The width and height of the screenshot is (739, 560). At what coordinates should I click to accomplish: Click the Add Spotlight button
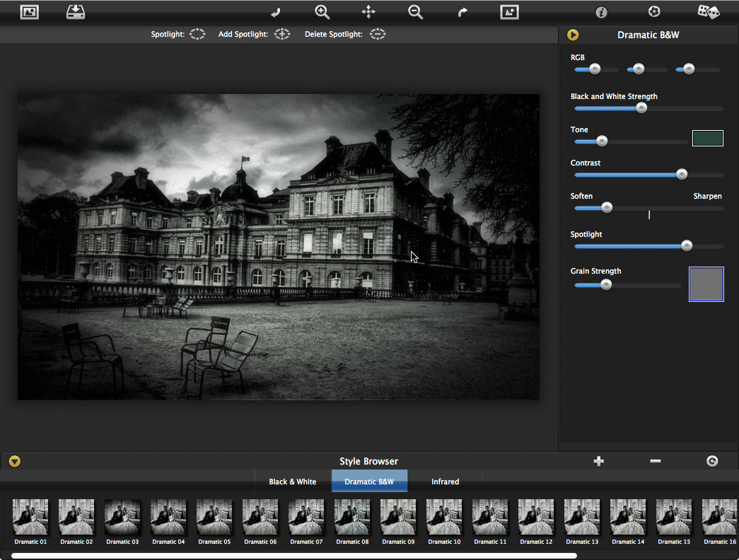(282, 34)
